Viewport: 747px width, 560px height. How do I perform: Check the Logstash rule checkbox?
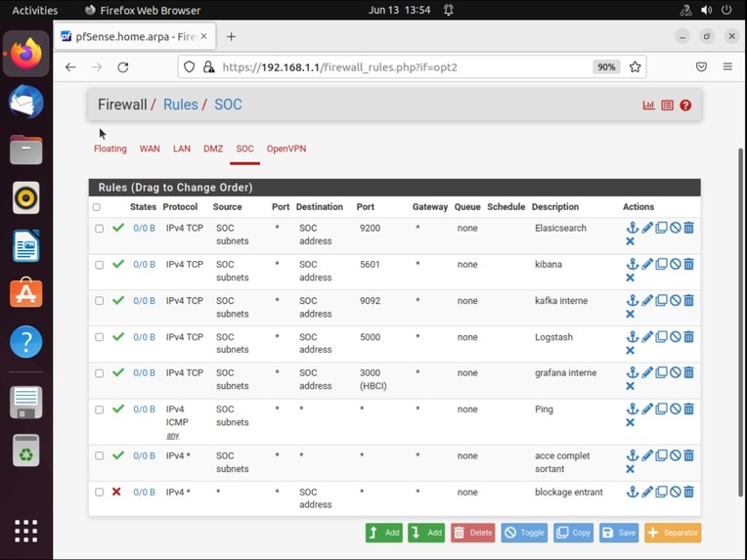point(99,337)
